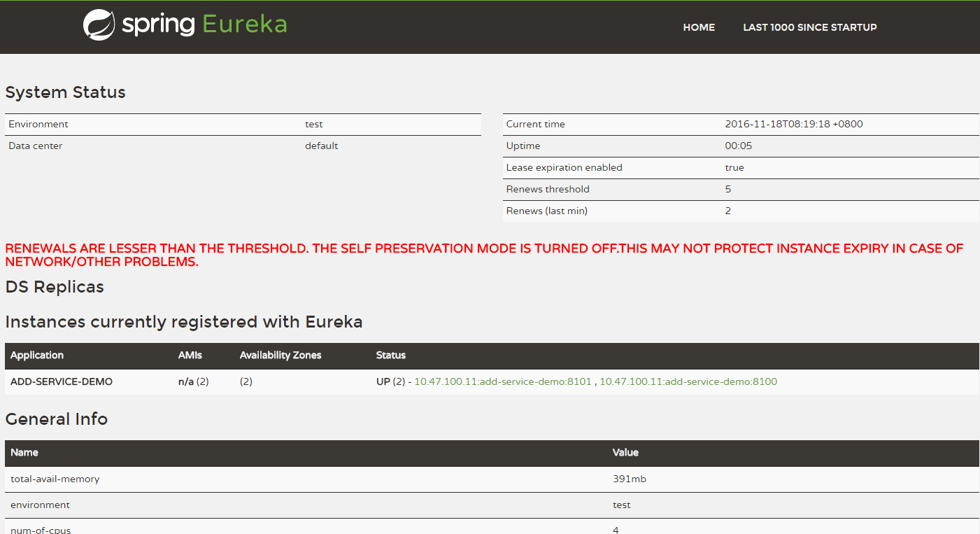The height and width of the screenshot is (534, 980).
Task: Select the uptime value 00:05
Action: [x=739, y=146]
